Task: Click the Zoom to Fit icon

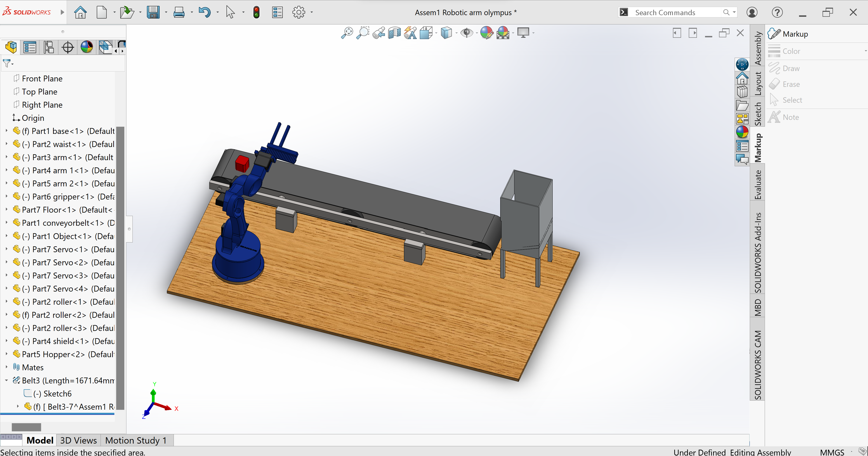Action: 347,33
